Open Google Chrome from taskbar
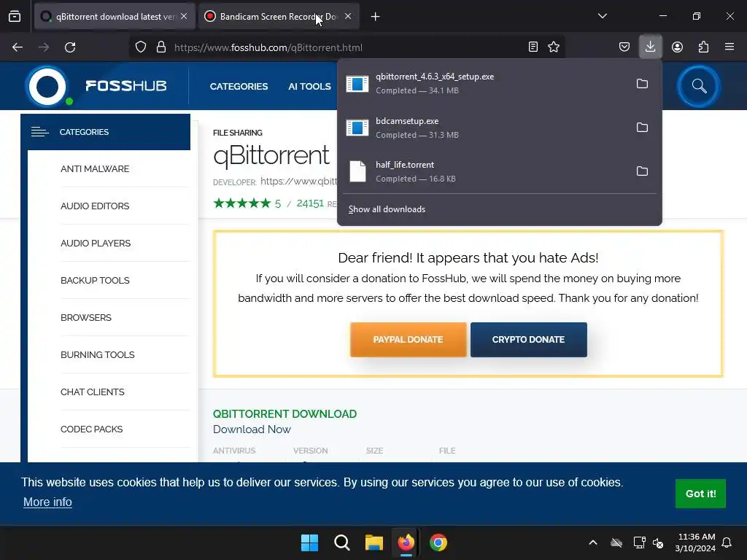The height and width of the screenshot is (560, 747). pyautogui.click(x=438, y=542)
